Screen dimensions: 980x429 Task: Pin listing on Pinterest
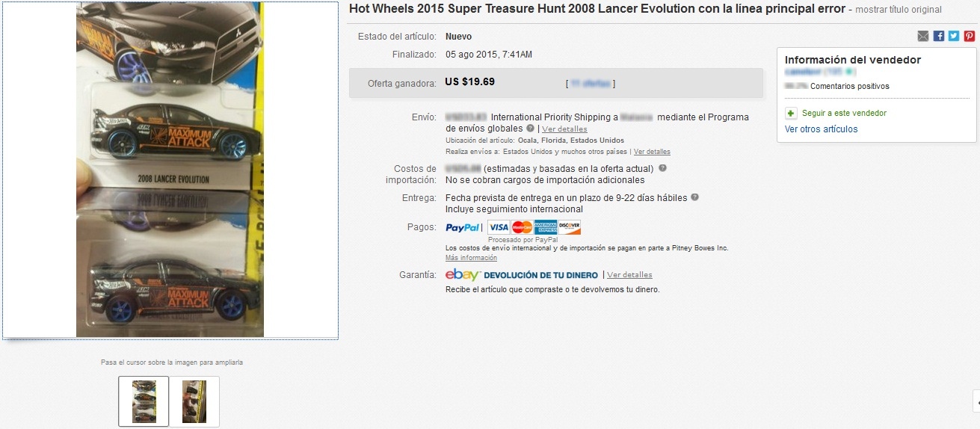coord(969,36)
